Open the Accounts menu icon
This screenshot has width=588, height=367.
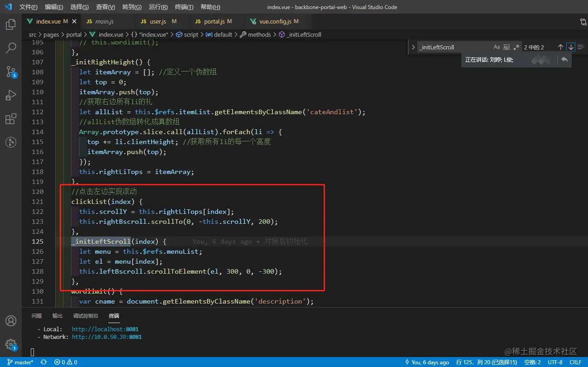[11, 321]
